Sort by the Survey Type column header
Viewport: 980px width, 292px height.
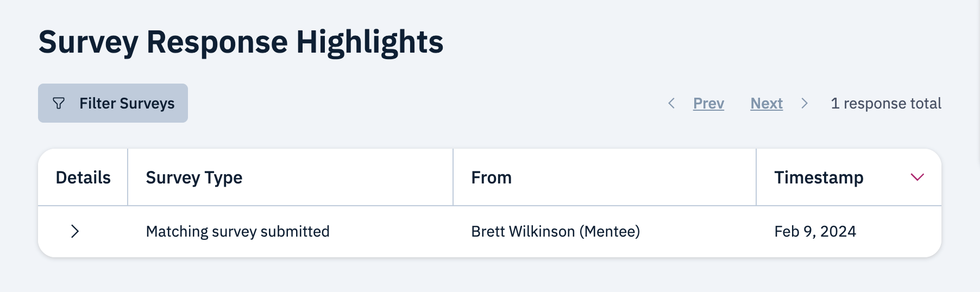[194, 177]
